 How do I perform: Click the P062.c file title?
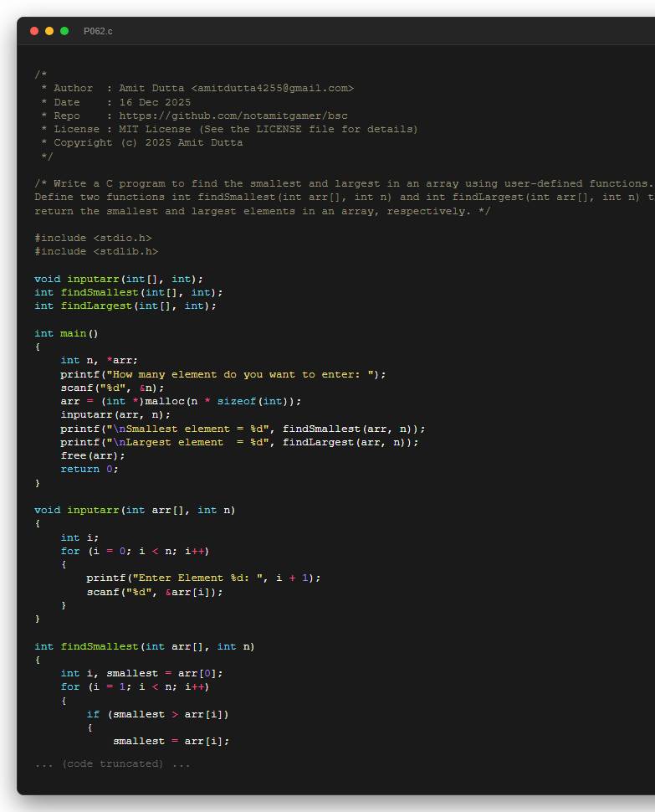(x=98, y=31)
